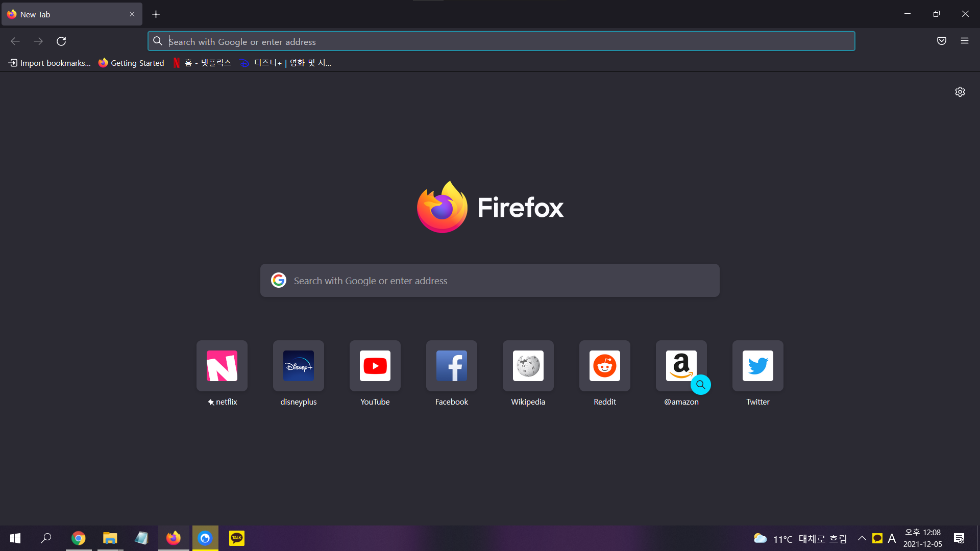Open File Explorer from the taskbar
980x551 pixels.
click(110, 538)
